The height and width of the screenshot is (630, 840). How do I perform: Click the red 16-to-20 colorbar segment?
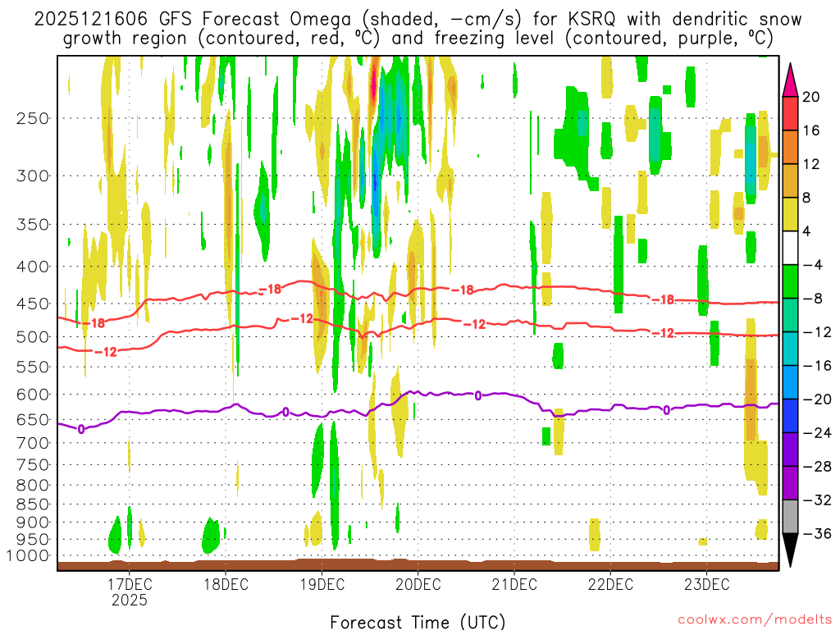(x=790, y=113)
